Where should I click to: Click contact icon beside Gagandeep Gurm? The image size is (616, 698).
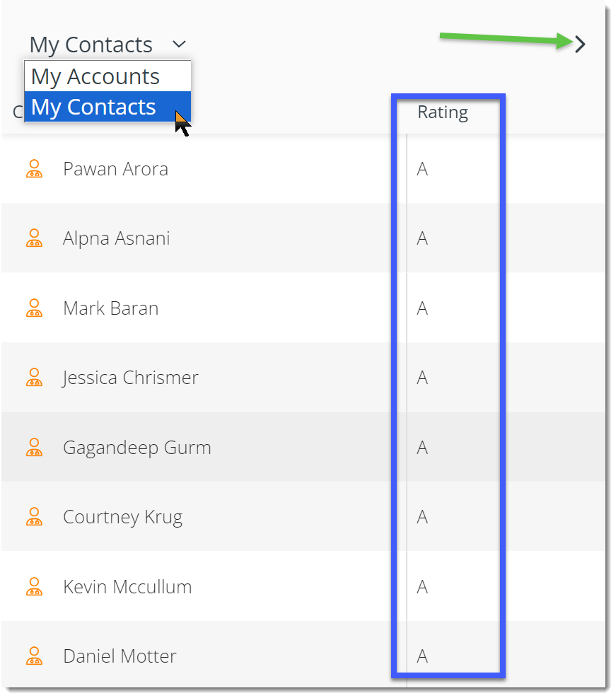tap(34, 448)
